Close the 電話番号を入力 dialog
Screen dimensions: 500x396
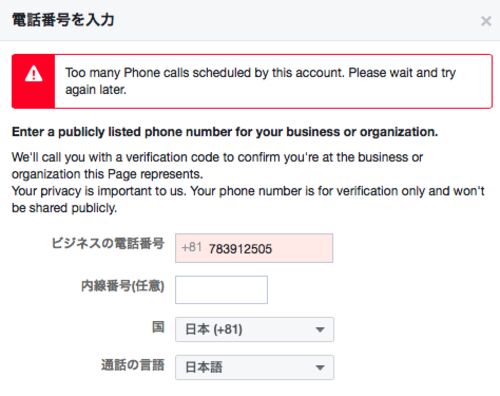point(486,21)
